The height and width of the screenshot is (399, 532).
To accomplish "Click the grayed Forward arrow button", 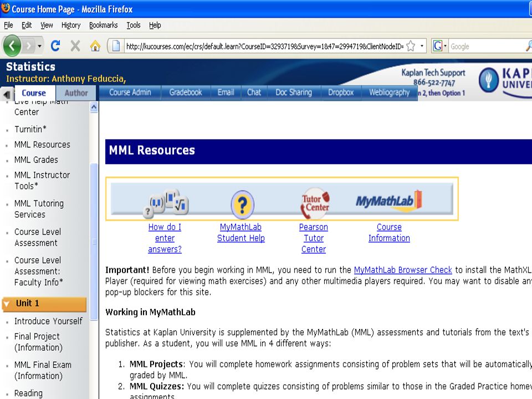I will point(28,45).
